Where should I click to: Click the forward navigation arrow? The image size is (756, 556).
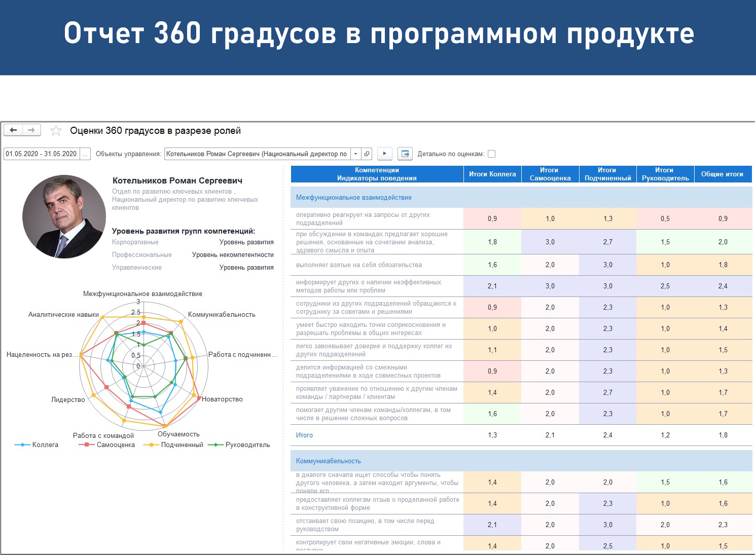click(x=31, y=130)
